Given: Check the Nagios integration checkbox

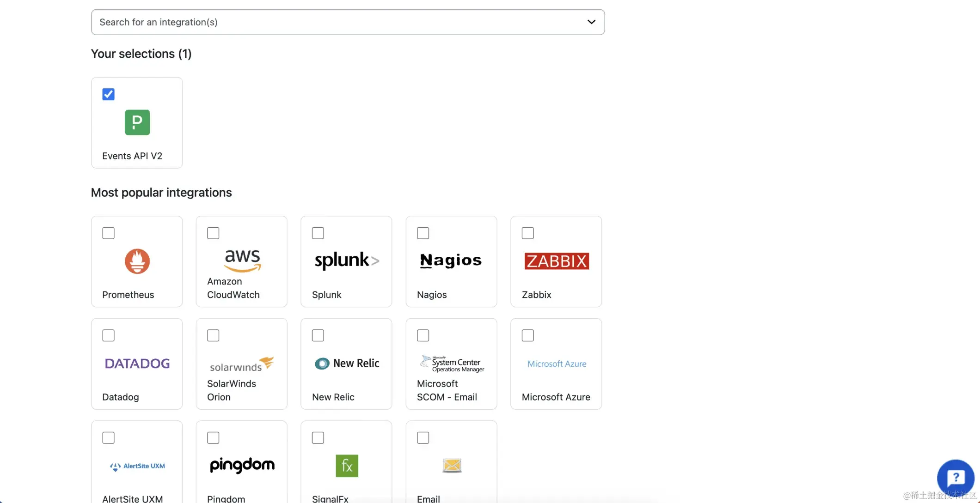Looking at the screenshot, I should click(423, 233).
